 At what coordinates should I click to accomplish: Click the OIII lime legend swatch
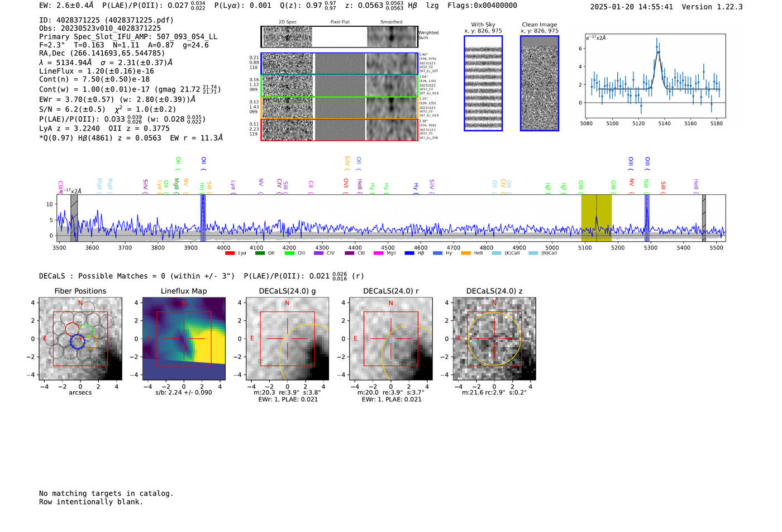point(289,253)
